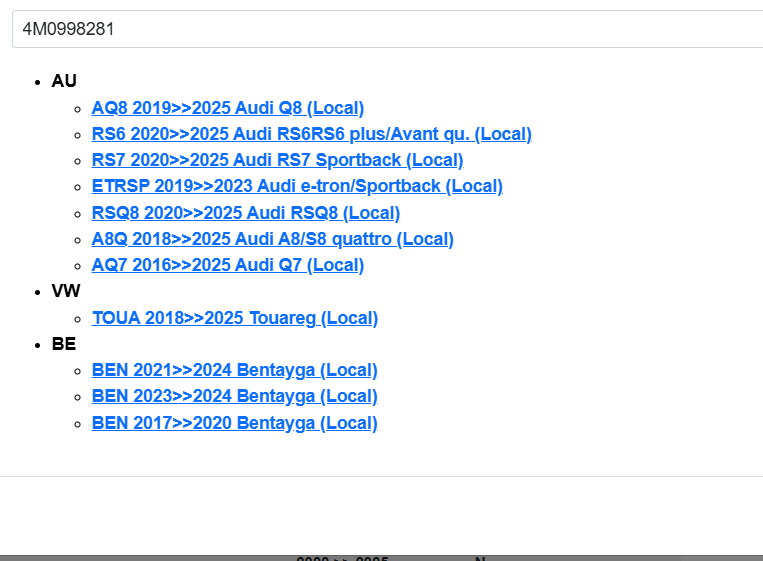Click the horizontal divider below the results list
Image resolution: width=763 pixels, height=561 pixels.
381,476
